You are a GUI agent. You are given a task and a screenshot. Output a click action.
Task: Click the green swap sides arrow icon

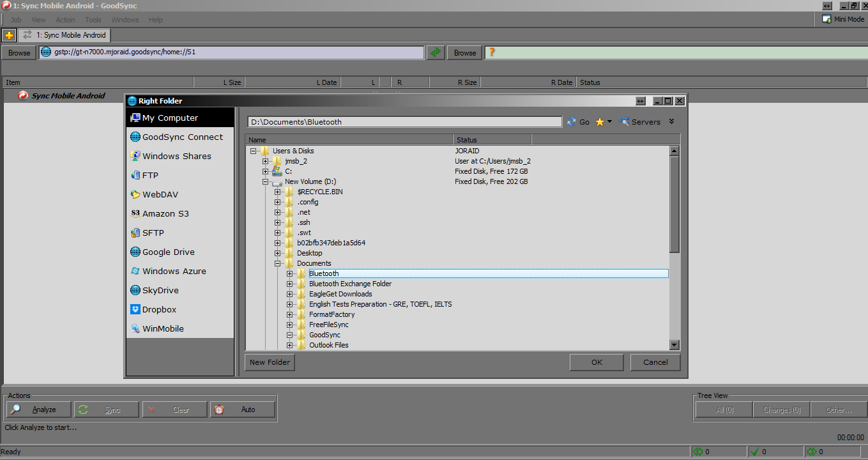436,52
